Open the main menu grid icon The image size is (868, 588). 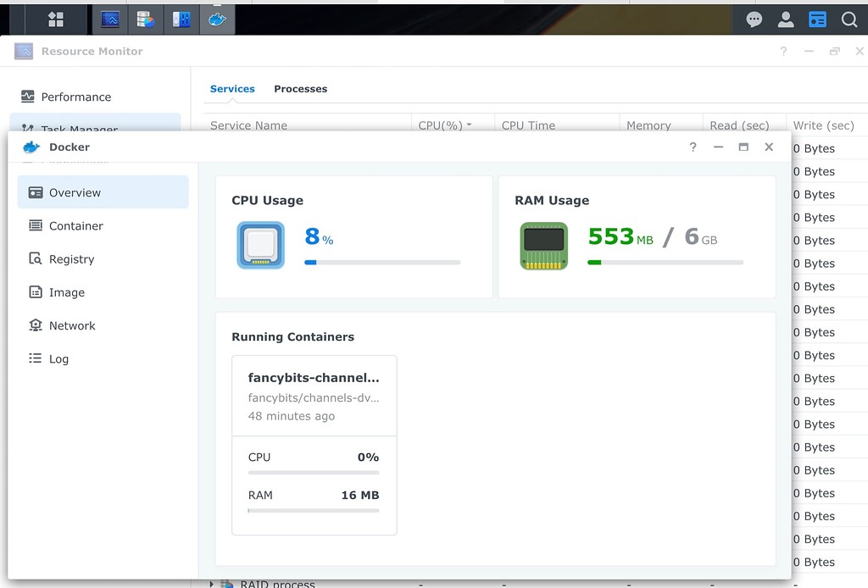[55, 18]
